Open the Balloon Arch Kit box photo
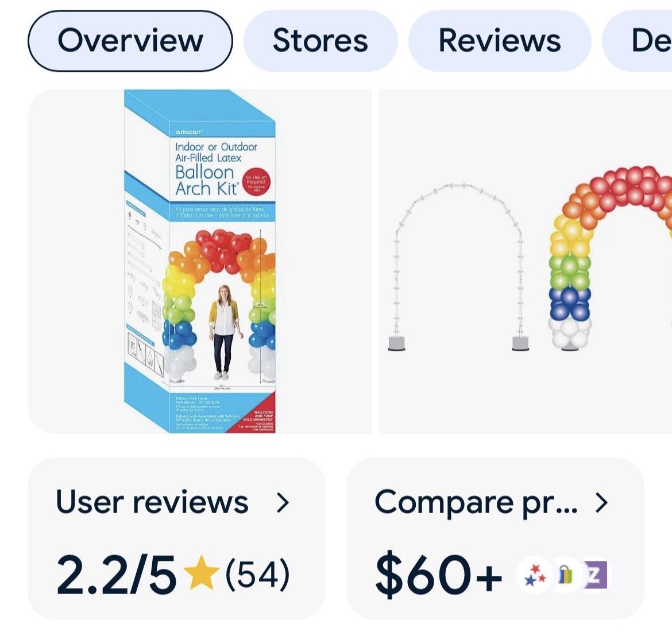 (x=200, y=261)
